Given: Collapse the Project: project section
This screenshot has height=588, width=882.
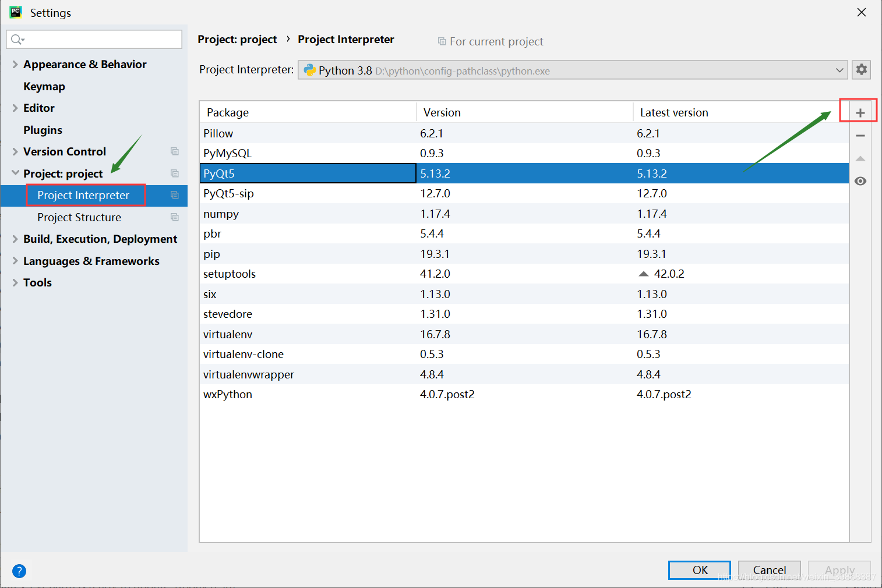Looking at the screenshot, I should pos(15,173).
